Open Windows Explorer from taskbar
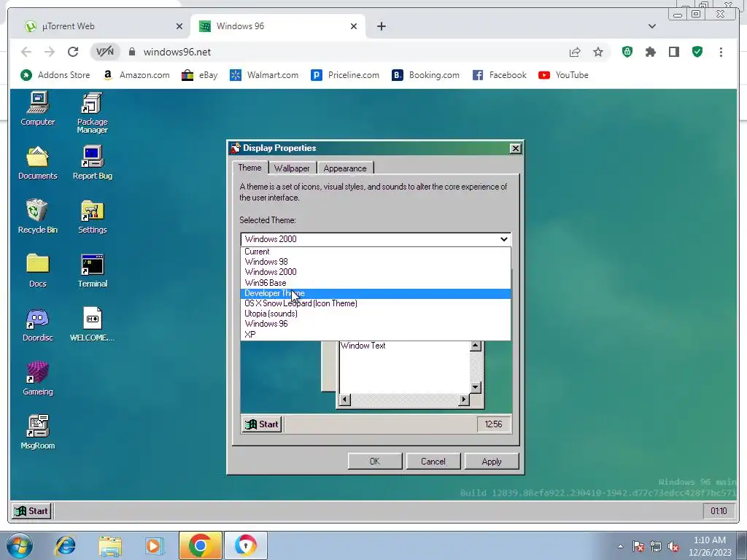 [x=110, y=545]
